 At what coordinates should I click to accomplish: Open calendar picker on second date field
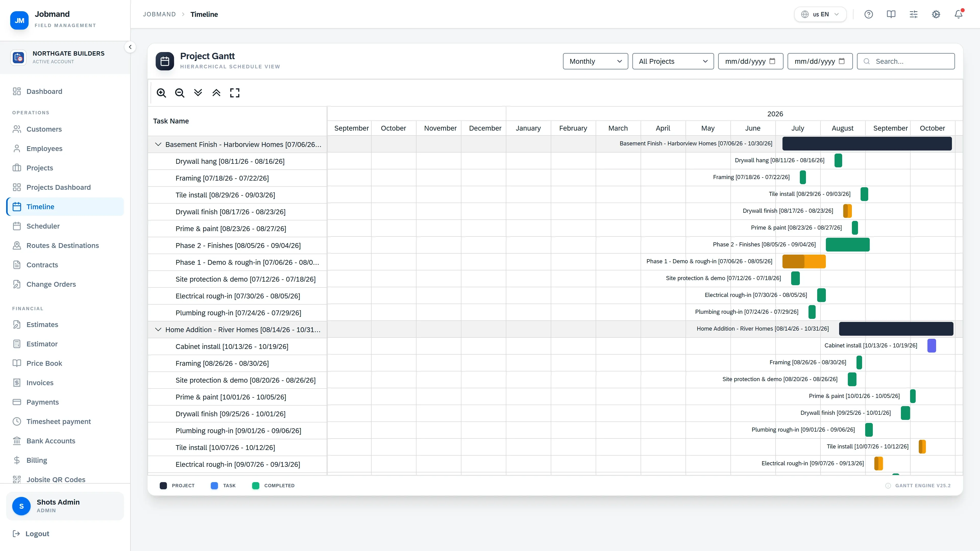click(x=841, y=61)
